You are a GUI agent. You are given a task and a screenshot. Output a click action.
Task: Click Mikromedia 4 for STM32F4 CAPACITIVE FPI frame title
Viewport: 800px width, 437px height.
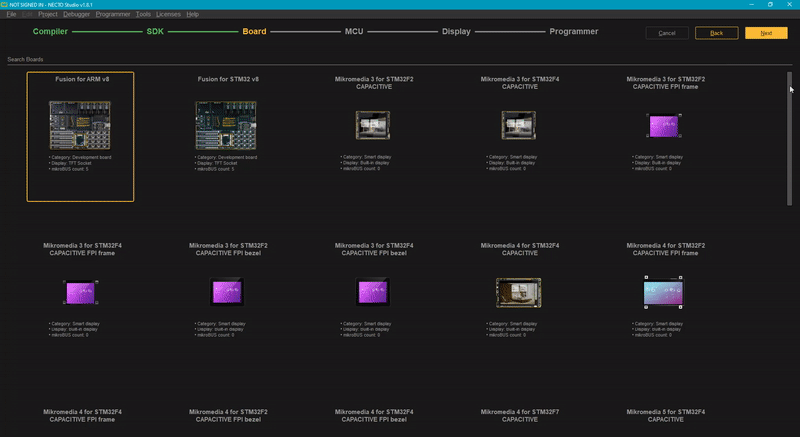pos(82,416)
